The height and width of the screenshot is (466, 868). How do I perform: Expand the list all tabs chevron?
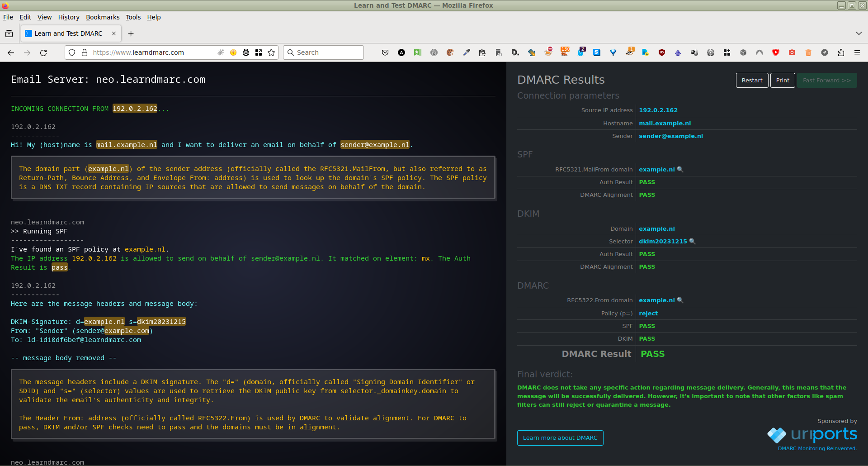[x=859, y=33]
